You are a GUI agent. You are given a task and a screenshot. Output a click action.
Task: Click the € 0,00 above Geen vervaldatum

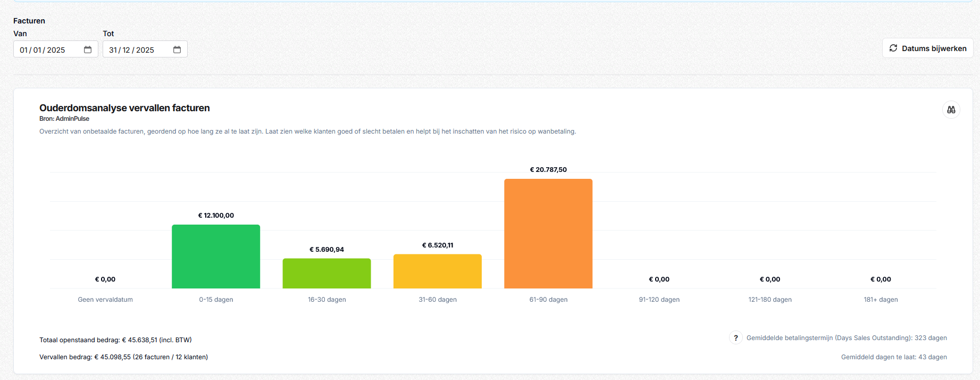pyautogui.click(x=105, y=279)
